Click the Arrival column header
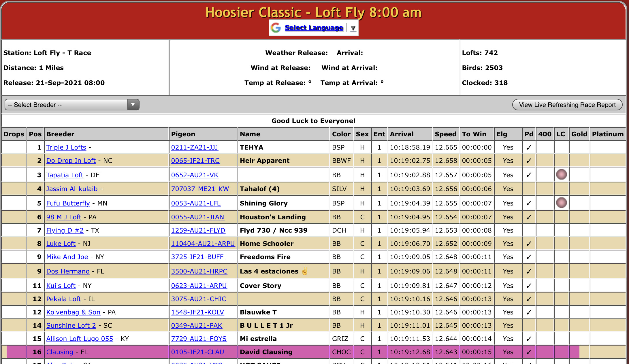Screen dimensions: 629x364 (x=402, y=134)
